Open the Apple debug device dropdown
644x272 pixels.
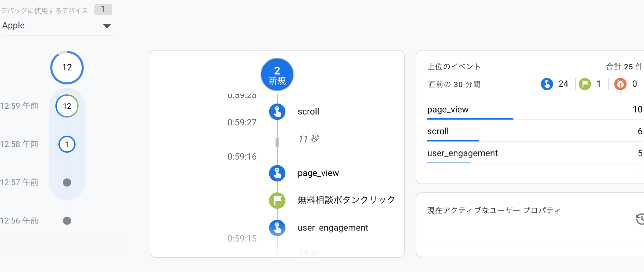[x=51, y=26]
